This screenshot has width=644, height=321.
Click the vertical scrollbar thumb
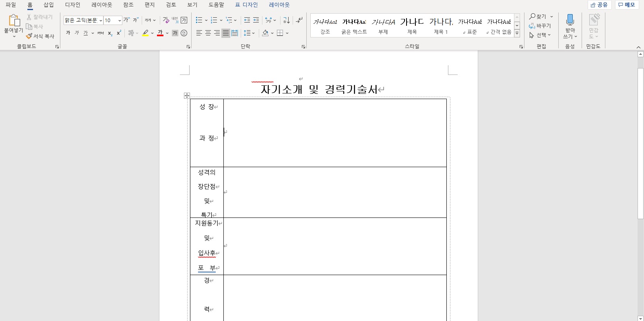coord(640,143)
